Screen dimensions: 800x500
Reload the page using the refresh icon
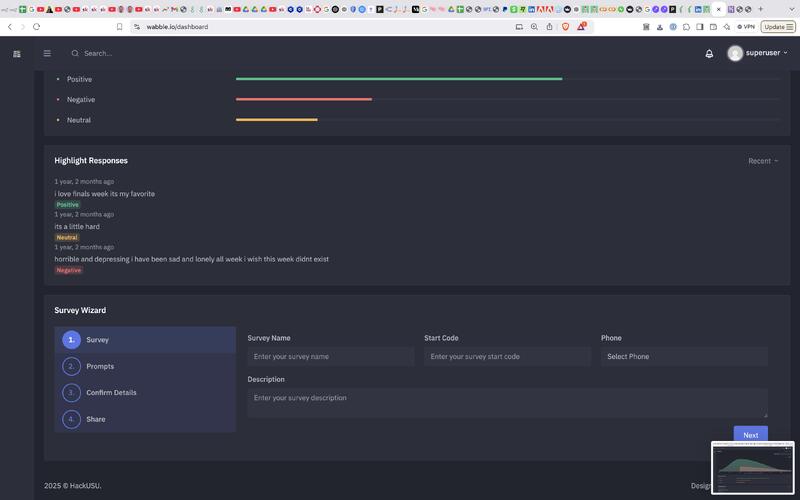tap(37, 27)
